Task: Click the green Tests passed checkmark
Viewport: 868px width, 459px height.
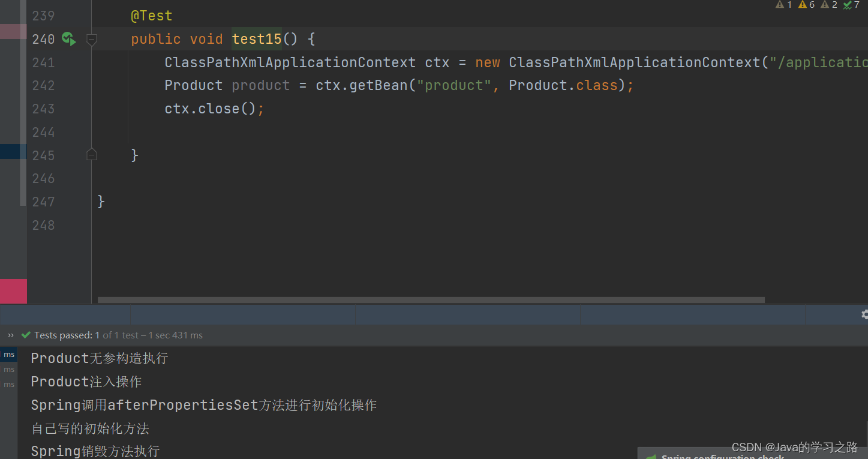Action: pyautogui.click(x=26, y=335)
